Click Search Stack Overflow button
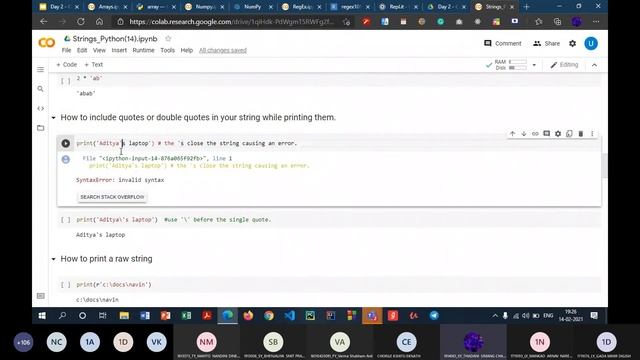640x360 pixels. pyautogui.click(x=112, y=197)
